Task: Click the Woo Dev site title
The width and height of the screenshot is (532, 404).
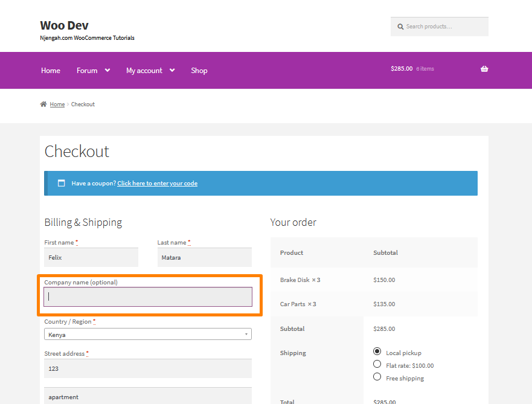Action: click(x=64, y=25)
